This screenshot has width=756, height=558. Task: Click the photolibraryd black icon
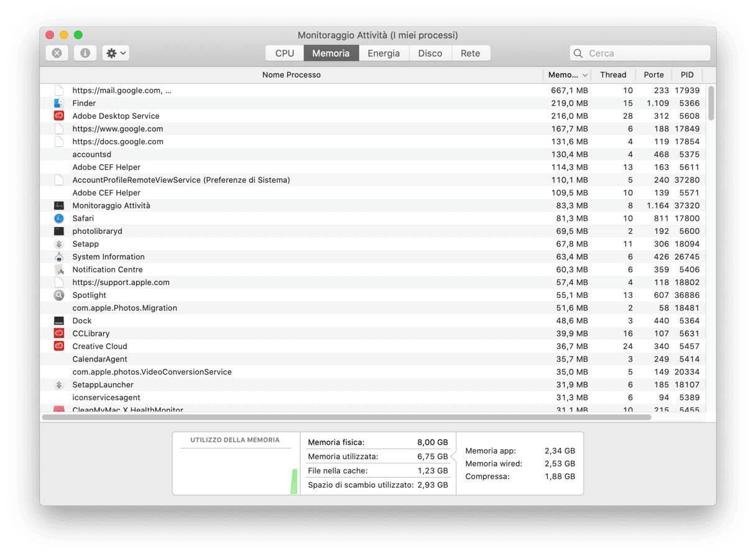(x=59, y=231)
